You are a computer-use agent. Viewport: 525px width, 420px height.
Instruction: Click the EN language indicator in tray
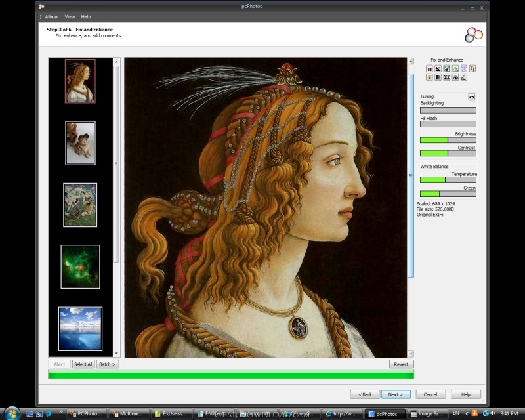click(x=456, y=413)
